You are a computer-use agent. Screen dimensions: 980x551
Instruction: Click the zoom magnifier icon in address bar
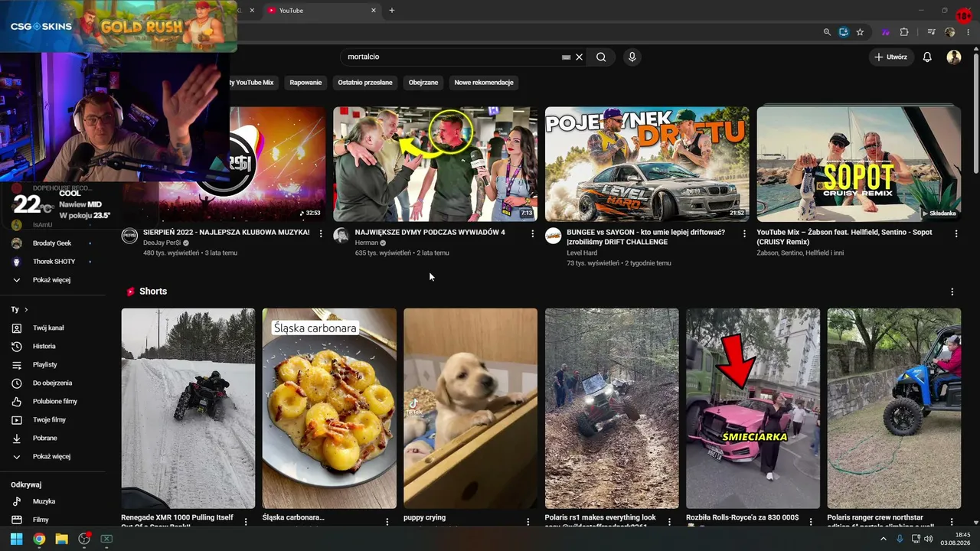(x=827, y=32)
